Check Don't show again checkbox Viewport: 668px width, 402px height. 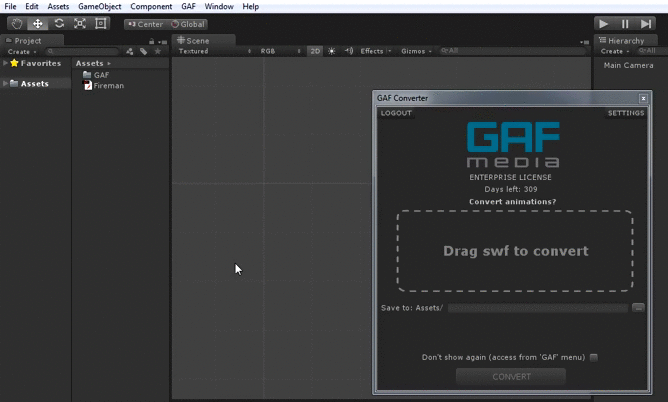click(593, 357)
